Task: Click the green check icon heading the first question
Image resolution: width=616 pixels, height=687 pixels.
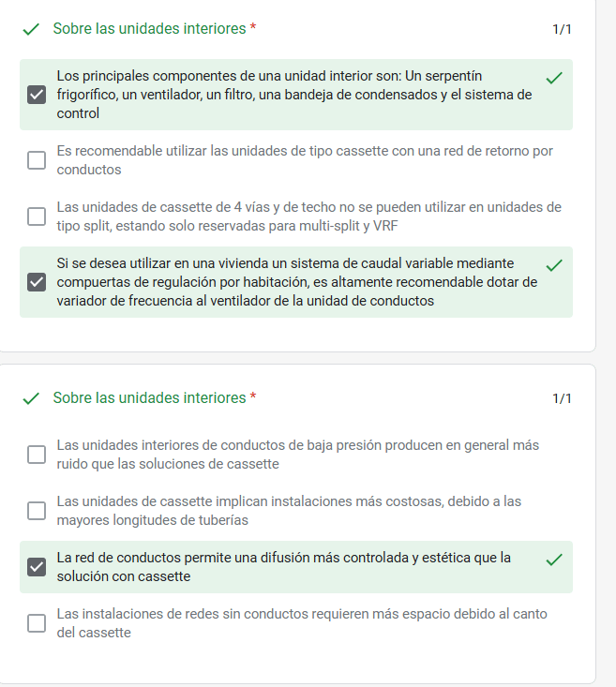Action: pos(31,29)
